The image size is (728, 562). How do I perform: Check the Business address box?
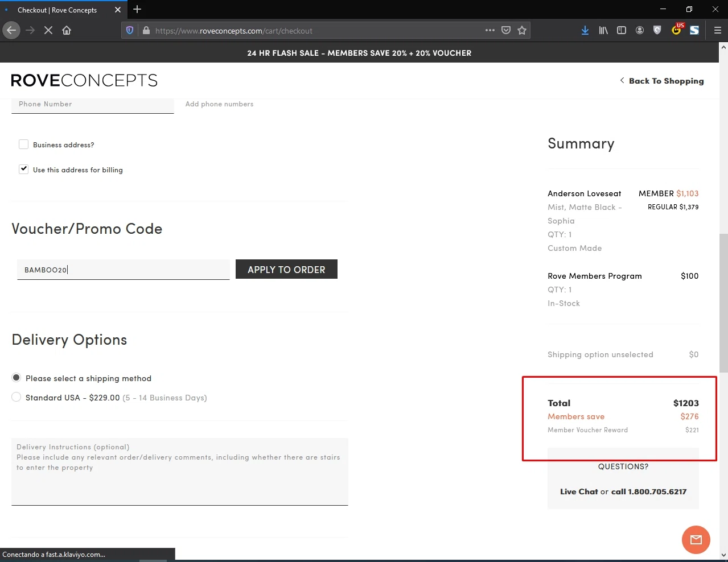tap(23, 144)
